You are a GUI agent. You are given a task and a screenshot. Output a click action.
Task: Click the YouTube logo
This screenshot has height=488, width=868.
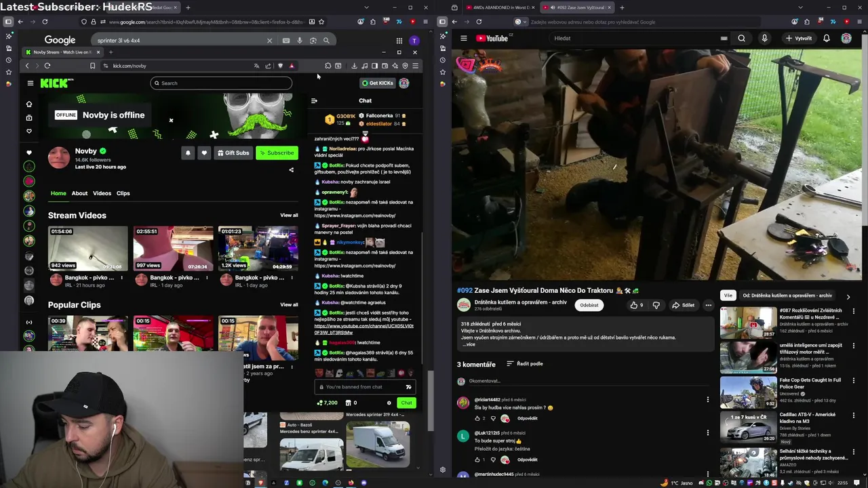point(492,39)
